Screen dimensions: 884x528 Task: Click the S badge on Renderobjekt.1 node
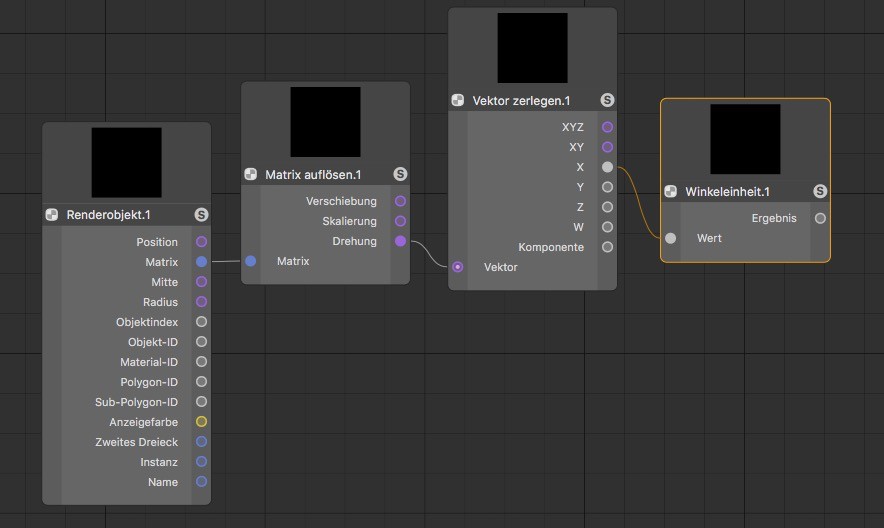pyautogui.click(x=201, y=215)
